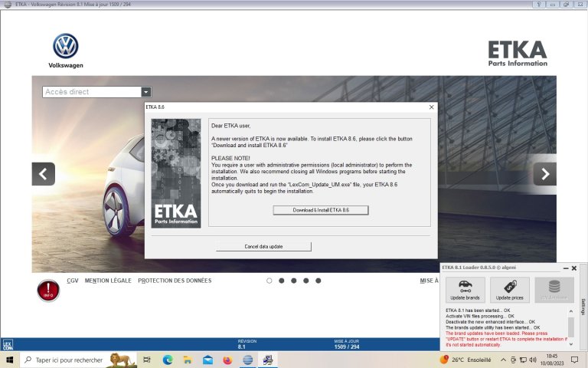This screenshot has height=368, width=588.
Task: Go to previous slide arrow
Action: (44, 174)
